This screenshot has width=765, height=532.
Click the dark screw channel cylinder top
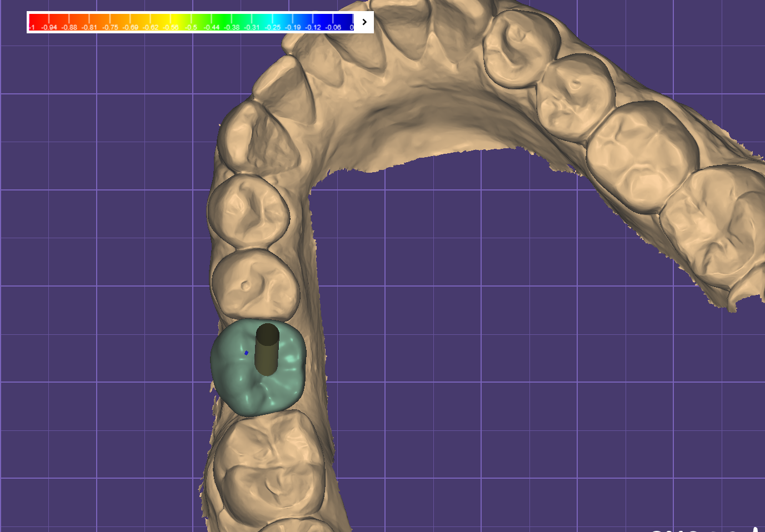point(267,334)
